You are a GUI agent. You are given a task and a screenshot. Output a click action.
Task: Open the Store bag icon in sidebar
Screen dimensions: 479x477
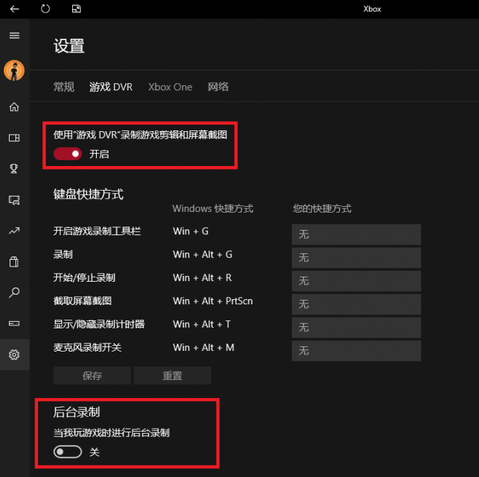coord(14,262)
